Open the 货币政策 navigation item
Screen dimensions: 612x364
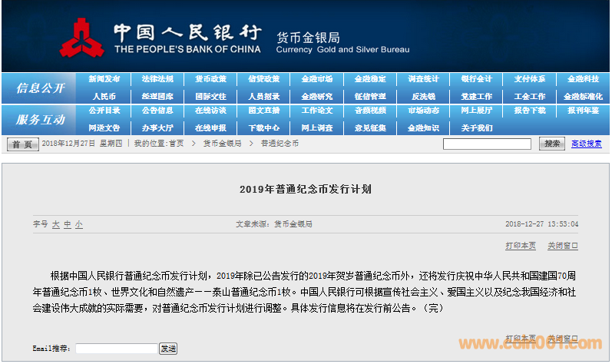(210, 79)
